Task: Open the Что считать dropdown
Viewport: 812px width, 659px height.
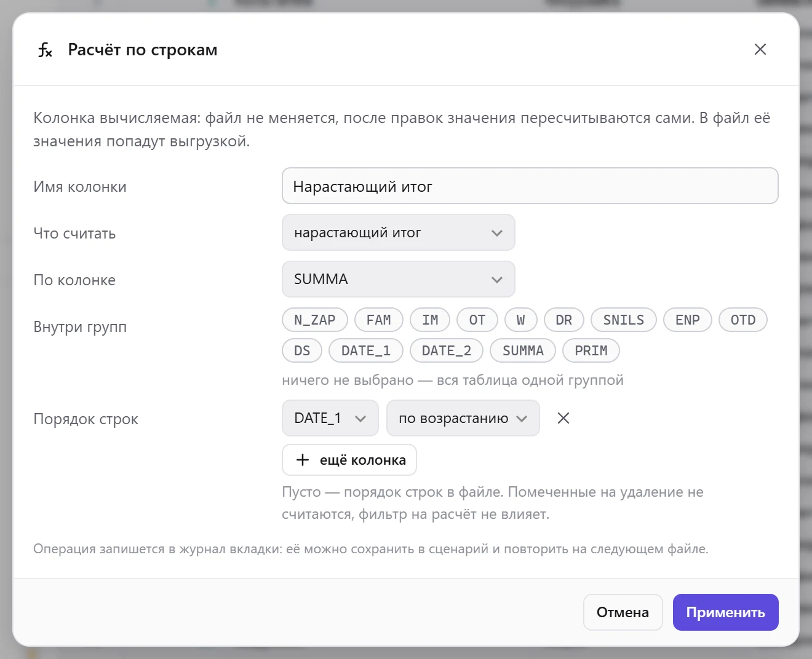Action: coord(398,232)
